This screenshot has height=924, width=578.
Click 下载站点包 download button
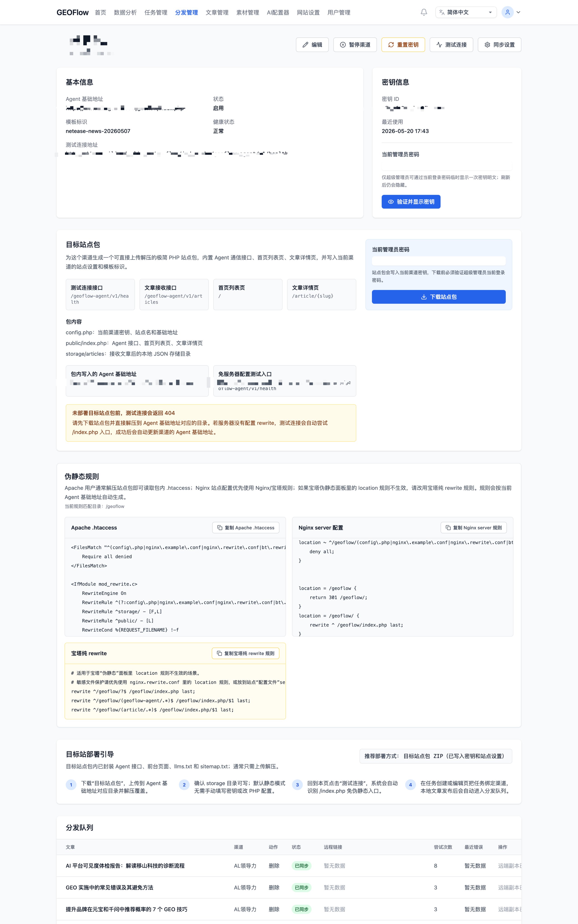[439, 297]
